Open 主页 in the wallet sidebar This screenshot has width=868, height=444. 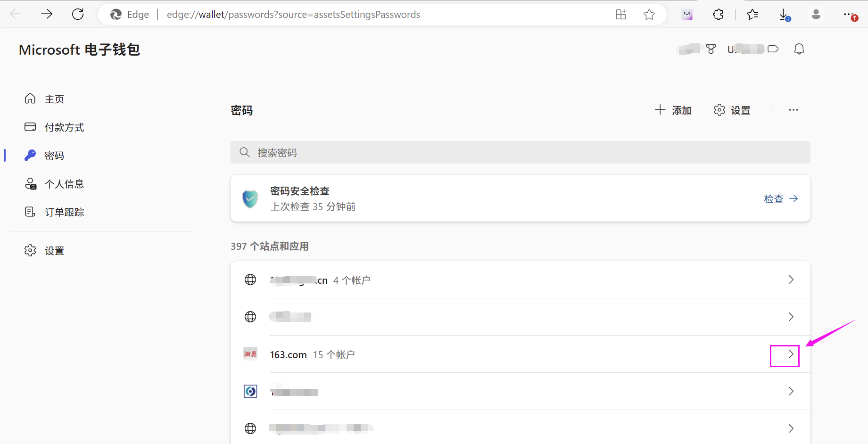pos(54,99)
